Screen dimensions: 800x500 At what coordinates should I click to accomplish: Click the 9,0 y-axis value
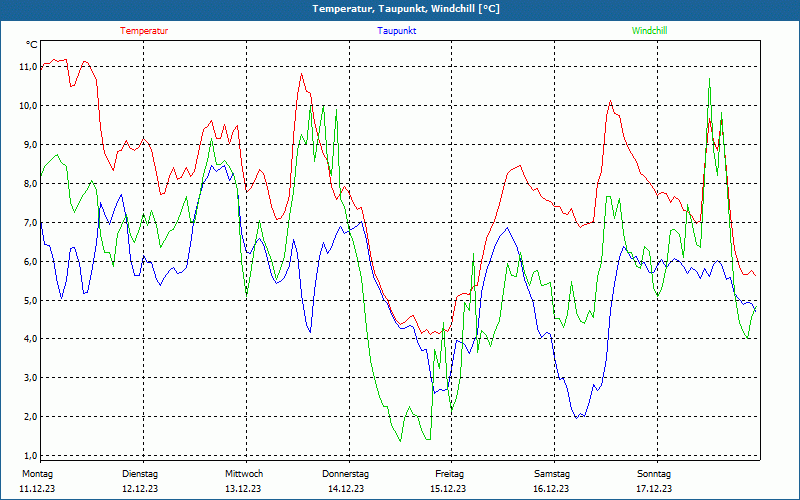tap(30, 144)
